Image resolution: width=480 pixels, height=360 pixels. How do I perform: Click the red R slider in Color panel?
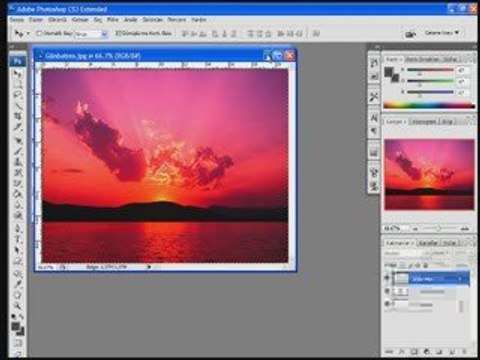430,70
